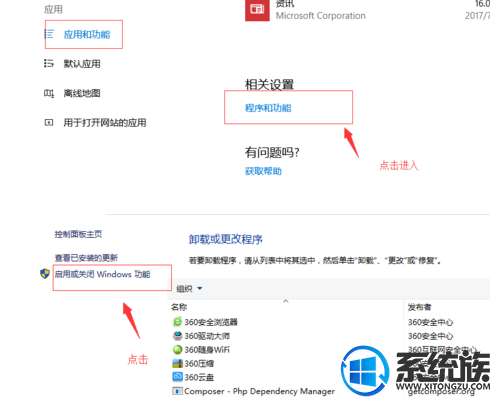Select 用于打开网站的应用 sidebar entry

pos(105,123)
